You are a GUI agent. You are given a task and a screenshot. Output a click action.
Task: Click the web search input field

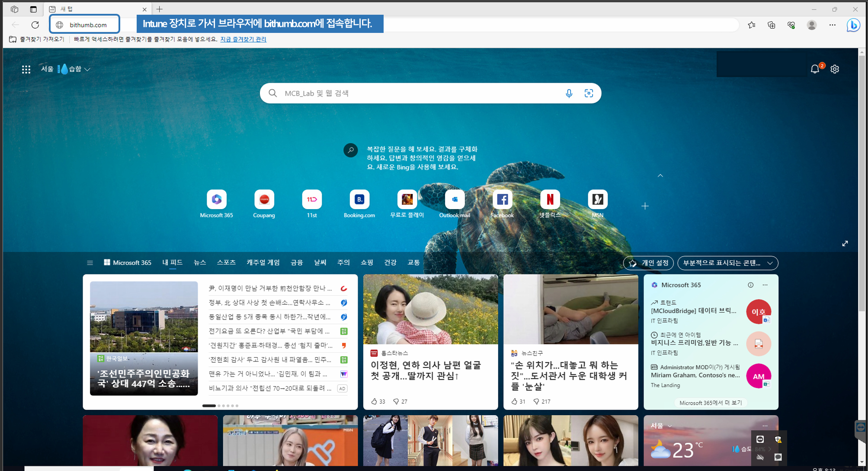point(415,93)
